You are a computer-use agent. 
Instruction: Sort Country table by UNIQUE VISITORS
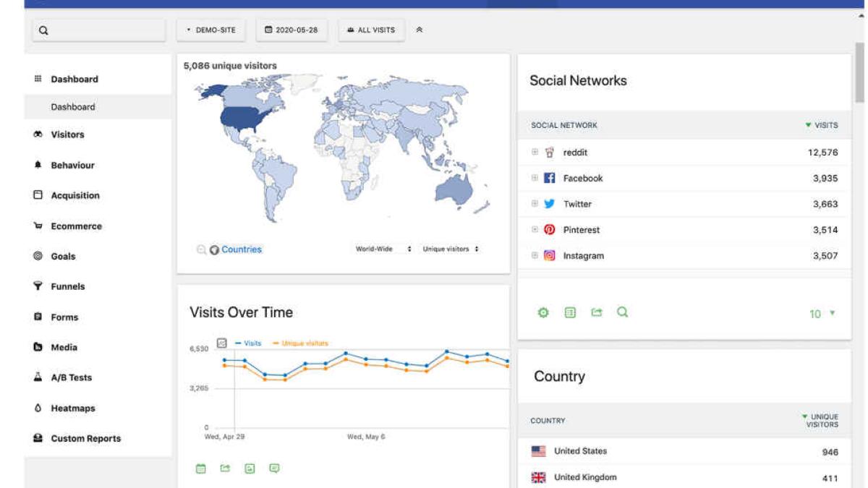click(821, 421)
